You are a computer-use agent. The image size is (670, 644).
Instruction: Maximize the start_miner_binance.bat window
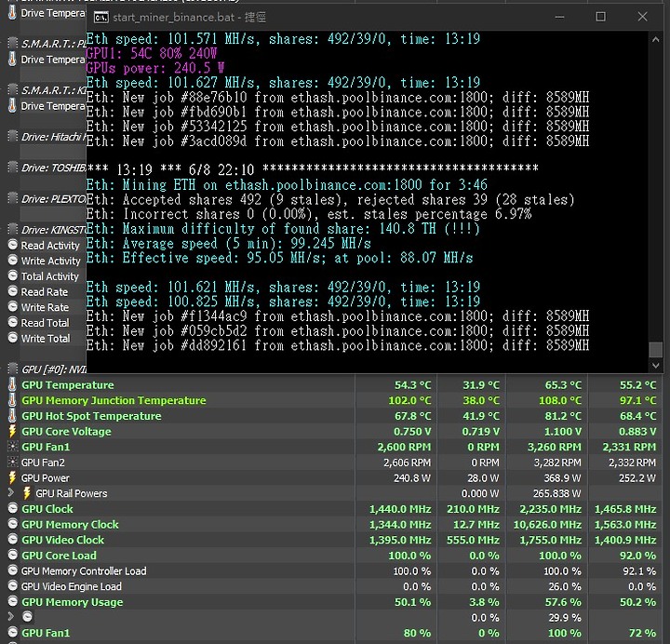coord(601,17)
